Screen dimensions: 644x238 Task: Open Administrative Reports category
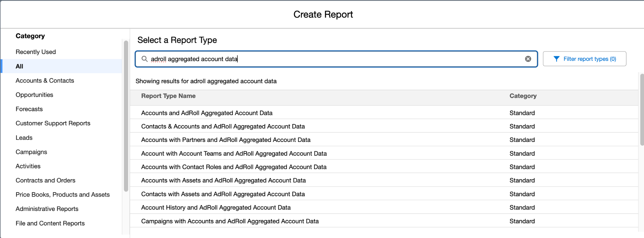point(47,209)
